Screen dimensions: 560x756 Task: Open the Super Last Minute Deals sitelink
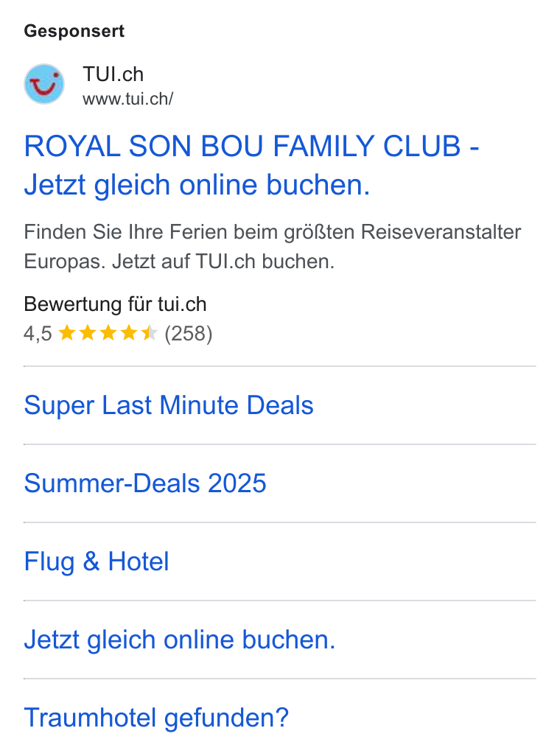point(169,405)
